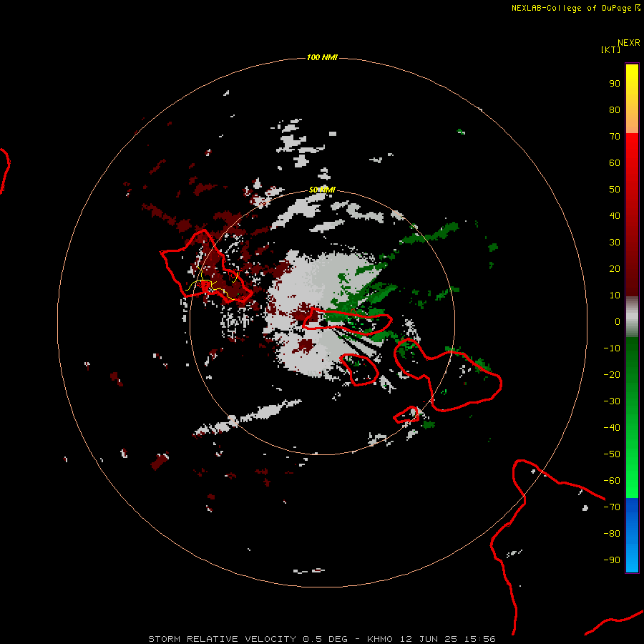Click the -70 value on velocity scale

pyautogui.click(x=612, y=507)
